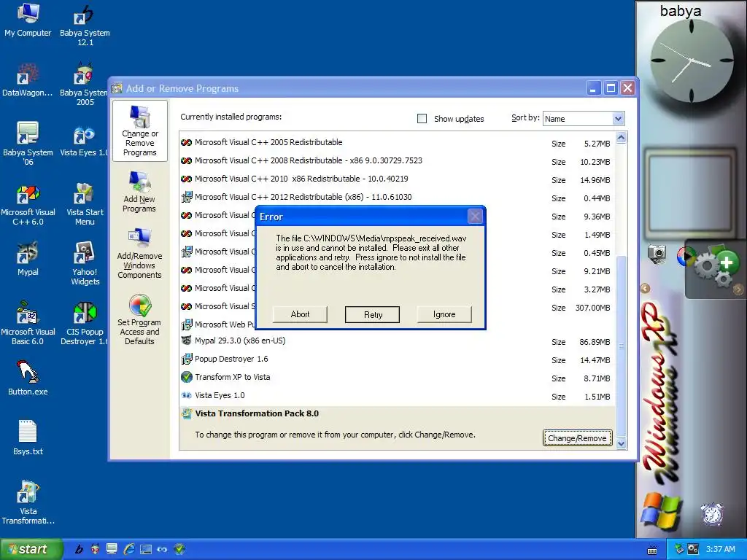
Task: Click add gadgets gear plus icon
Action: [x=716, y=266]
